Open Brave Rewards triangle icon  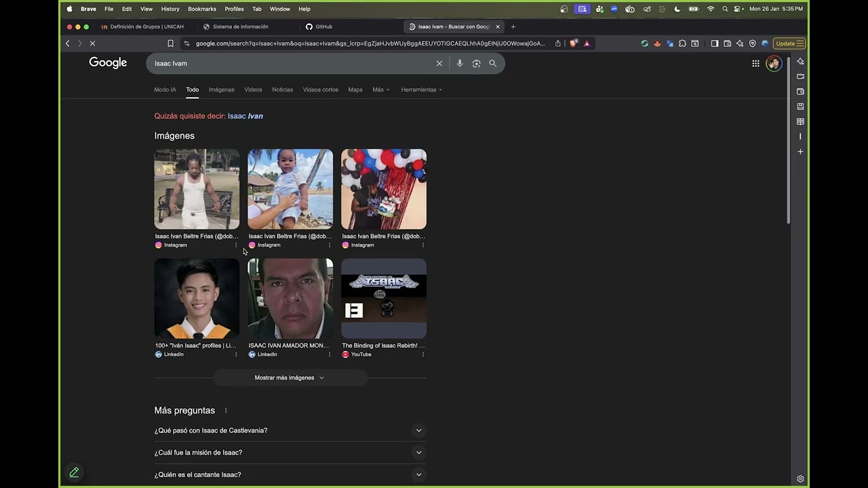point(587,43)
